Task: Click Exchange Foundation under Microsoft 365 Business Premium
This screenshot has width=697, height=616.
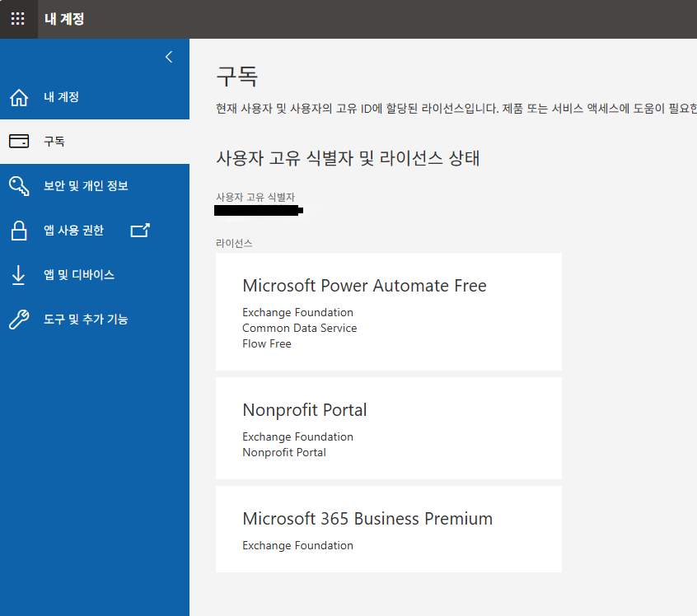Action: coord(297,545)
